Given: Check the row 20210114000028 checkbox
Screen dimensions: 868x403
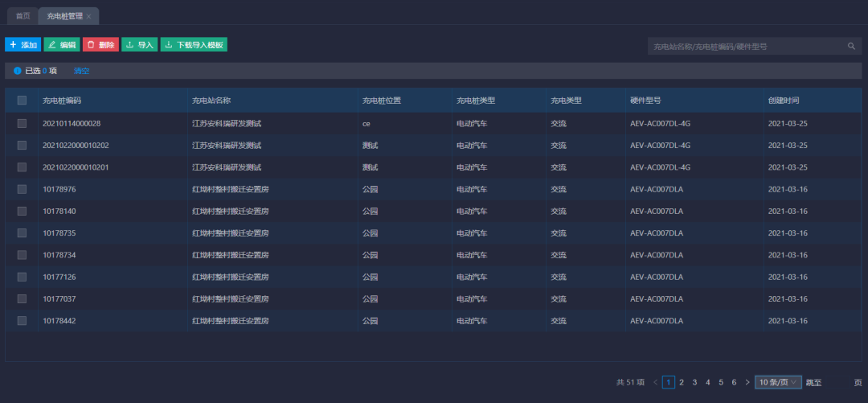Looking at the screenshot, I should point(23,124).
